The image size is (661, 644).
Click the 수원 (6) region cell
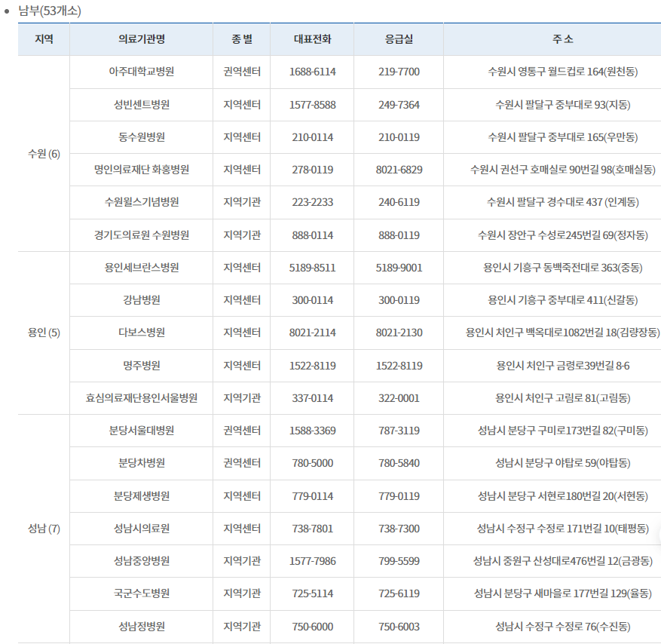click(x=44, y=154)
